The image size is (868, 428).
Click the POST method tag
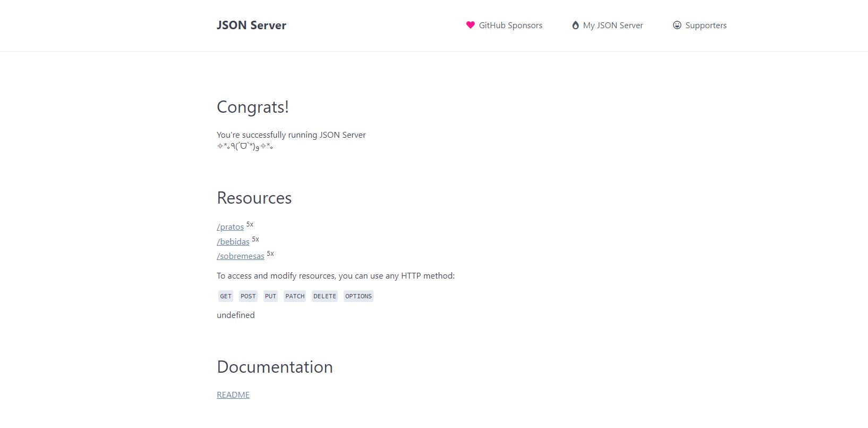(248, 296)
